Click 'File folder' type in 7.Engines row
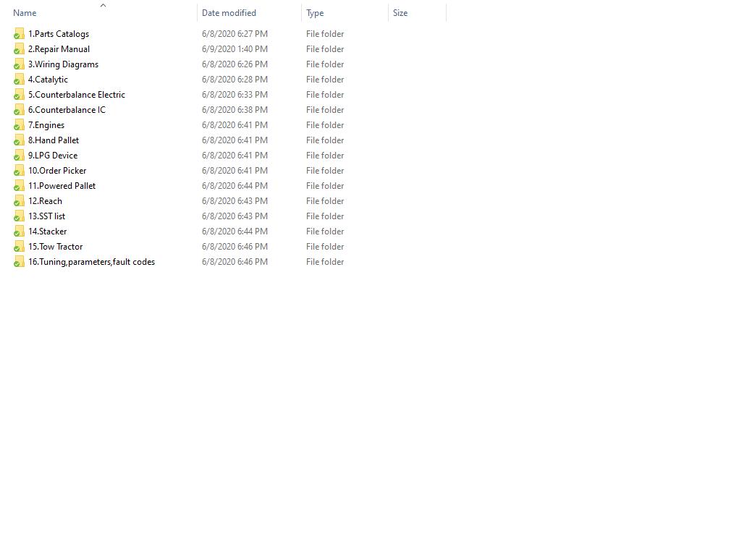 tap(325, 125)
